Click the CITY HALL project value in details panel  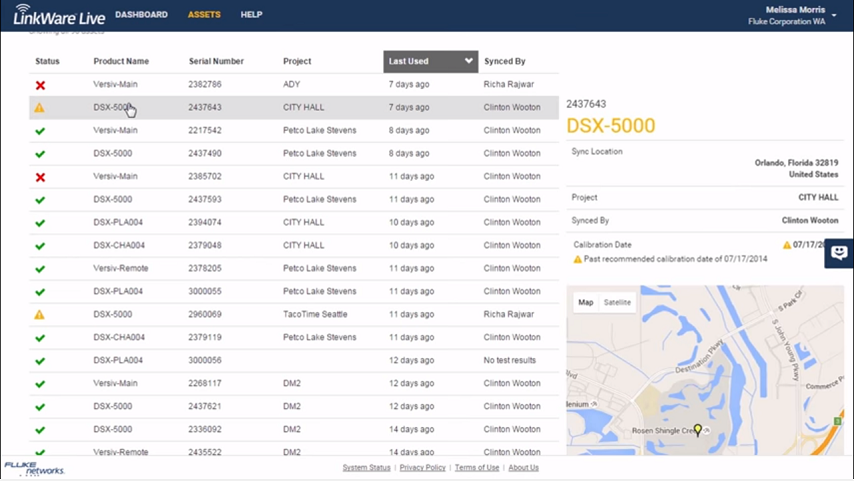(x=818, y=197)
